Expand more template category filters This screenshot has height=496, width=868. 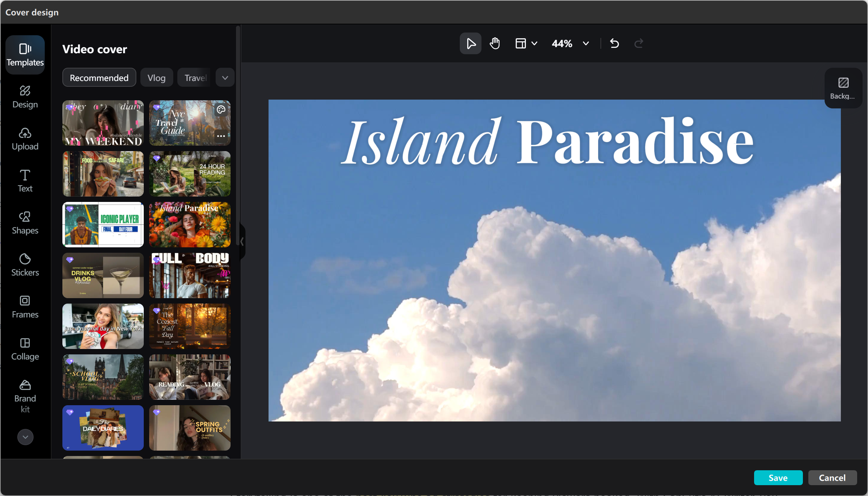coord(225,78)
